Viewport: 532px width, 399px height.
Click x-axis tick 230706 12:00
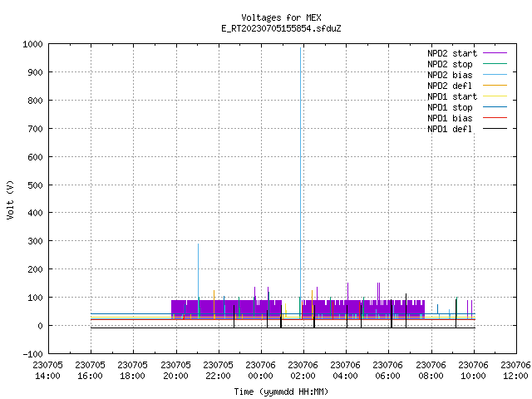[x=515, y=371]
